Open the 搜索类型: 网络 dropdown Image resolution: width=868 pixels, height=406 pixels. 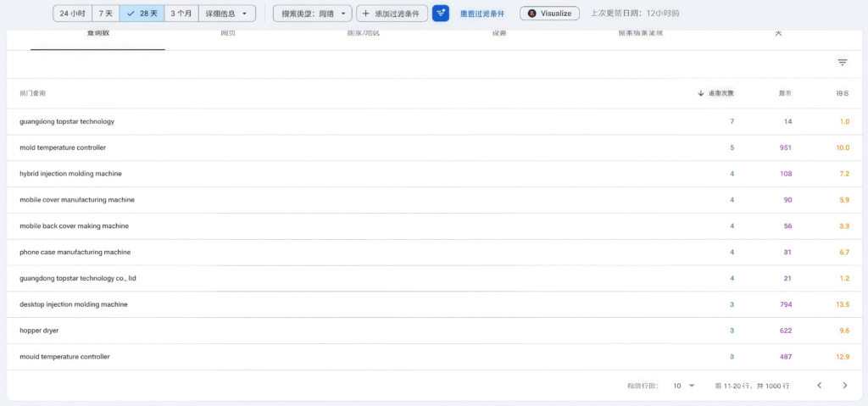(x=313, y=14)
